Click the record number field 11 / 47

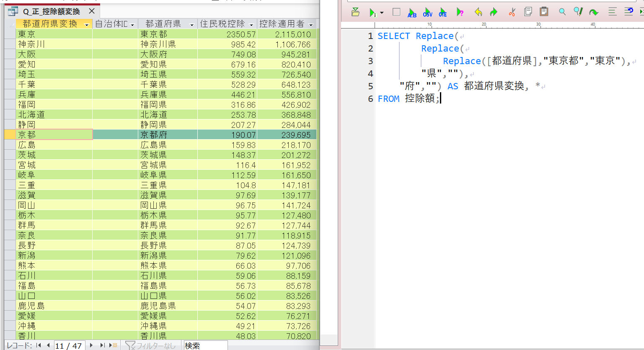(70, 346)
